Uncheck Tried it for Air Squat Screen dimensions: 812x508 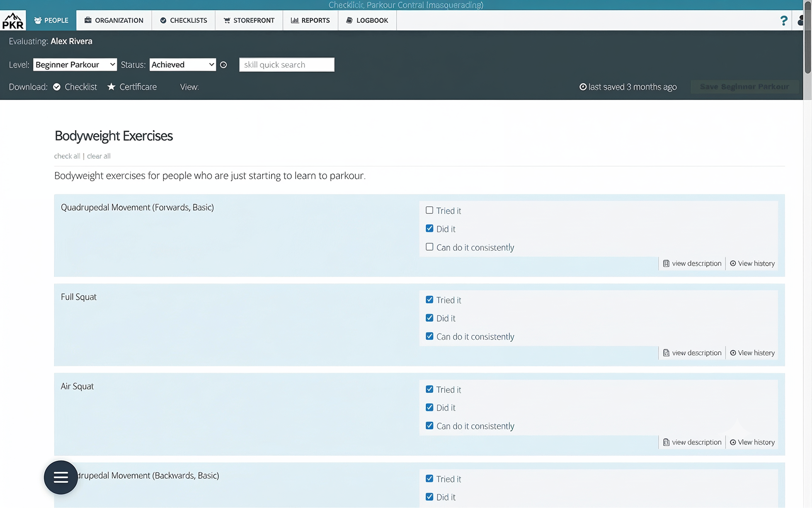point(429,389)
